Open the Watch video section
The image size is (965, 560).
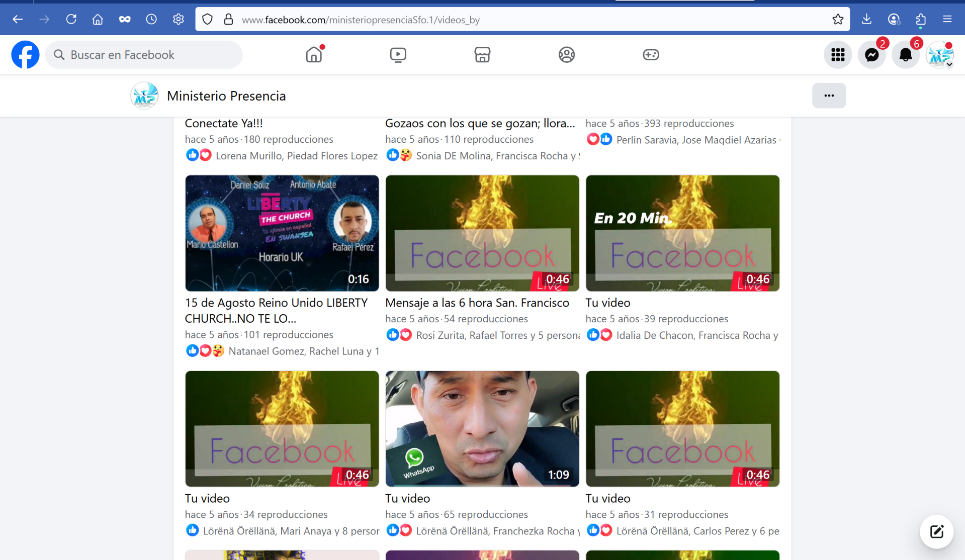398,54
